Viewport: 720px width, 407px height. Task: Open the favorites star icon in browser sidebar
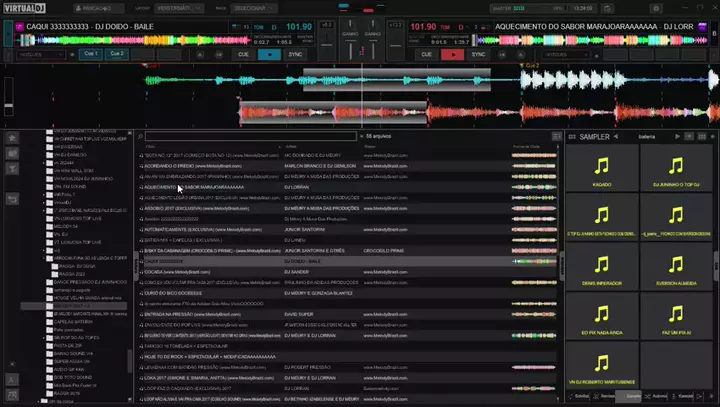pyautogui.click(x=12, y=137)
